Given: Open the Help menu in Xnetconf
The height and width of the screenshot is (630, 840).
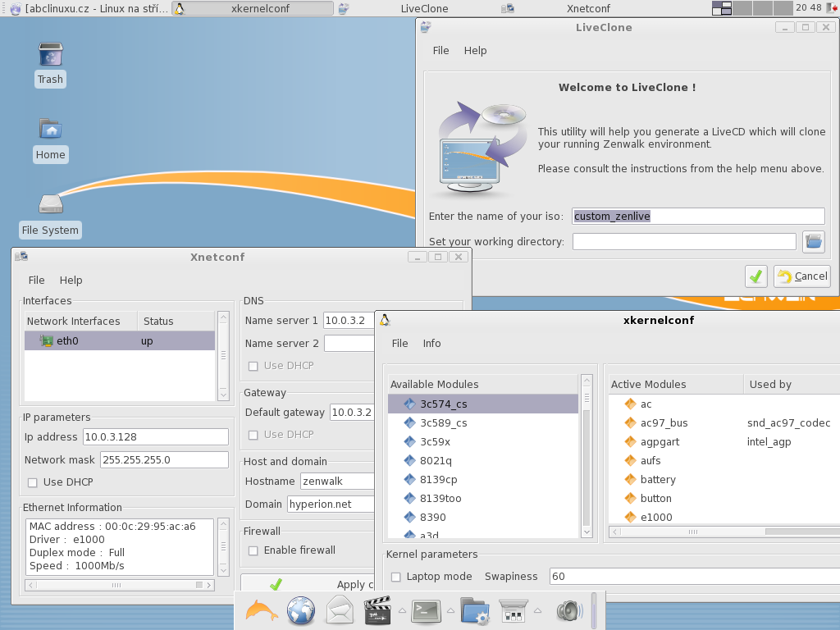Looking at the screenshot, I should [x=71, y=281].
